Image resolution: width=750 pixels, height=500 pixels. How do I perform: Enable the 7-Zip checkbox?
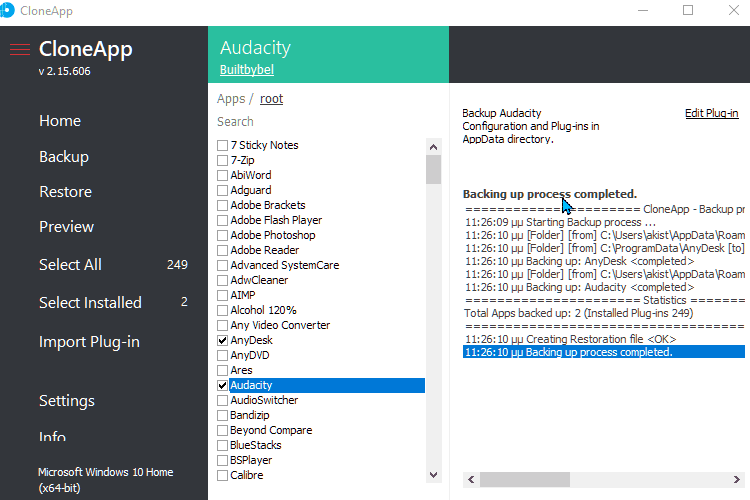pos(222,160)
